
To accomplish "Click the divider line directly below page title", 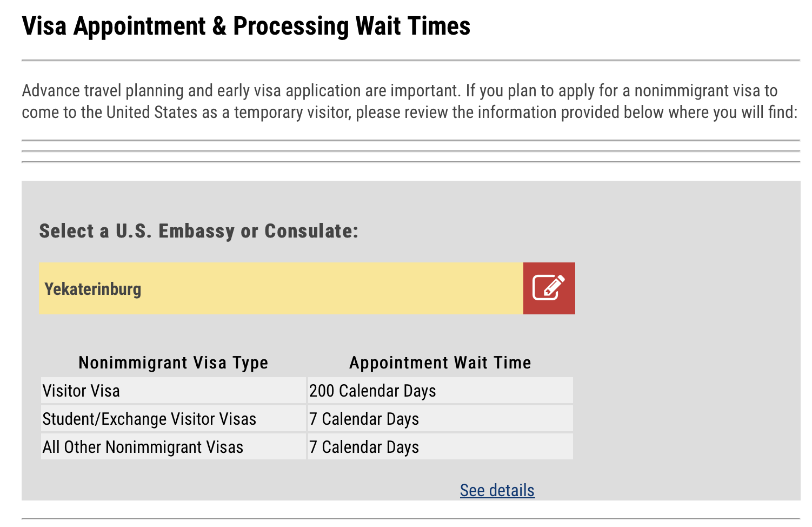I will (411, 60).
